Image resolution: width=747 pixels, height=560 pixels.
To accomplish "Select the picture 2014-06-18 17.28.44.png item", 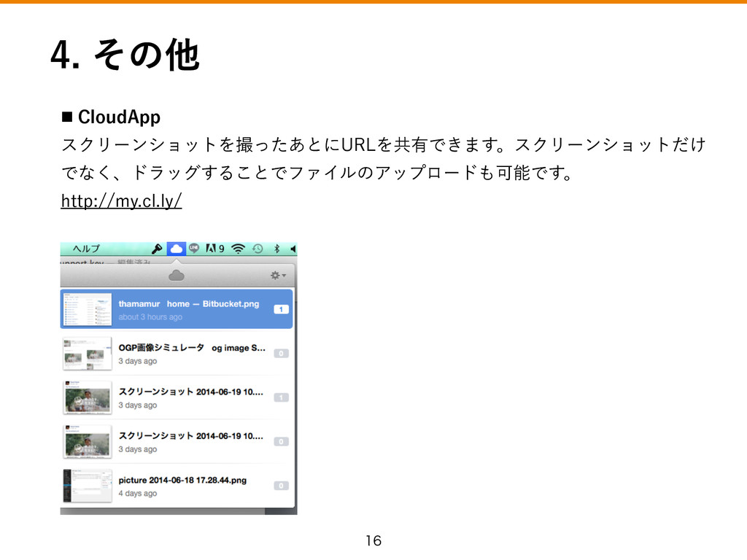I will point(177,486).
